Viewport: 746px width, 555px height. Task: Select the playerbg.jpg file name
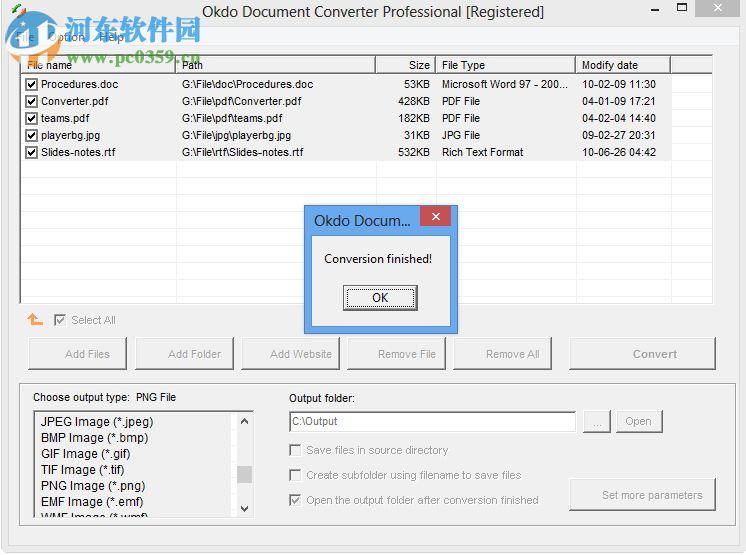click(x=70, y=136)
